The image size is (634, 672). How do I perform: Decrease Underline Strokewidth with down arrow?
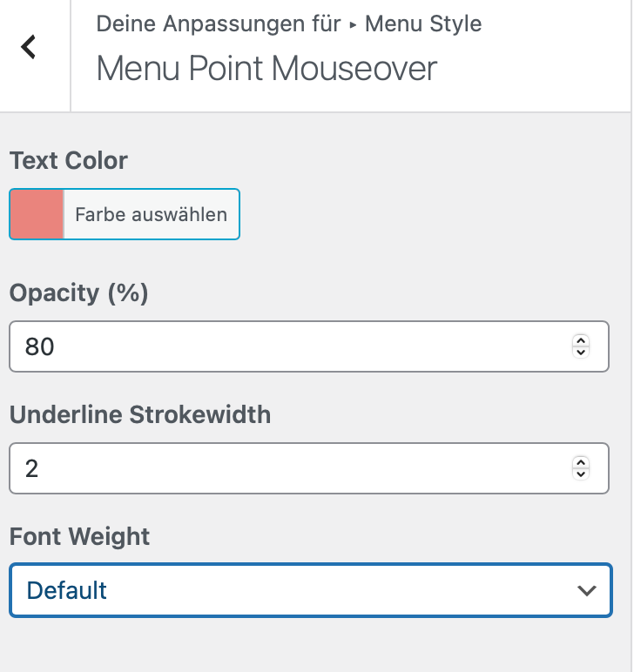[581, 475]
